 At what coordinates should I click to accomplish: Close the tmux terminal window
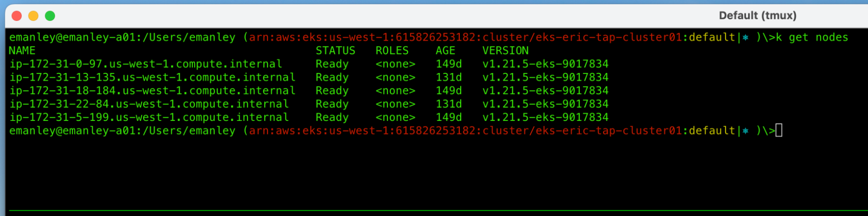[x=17, y=16]
